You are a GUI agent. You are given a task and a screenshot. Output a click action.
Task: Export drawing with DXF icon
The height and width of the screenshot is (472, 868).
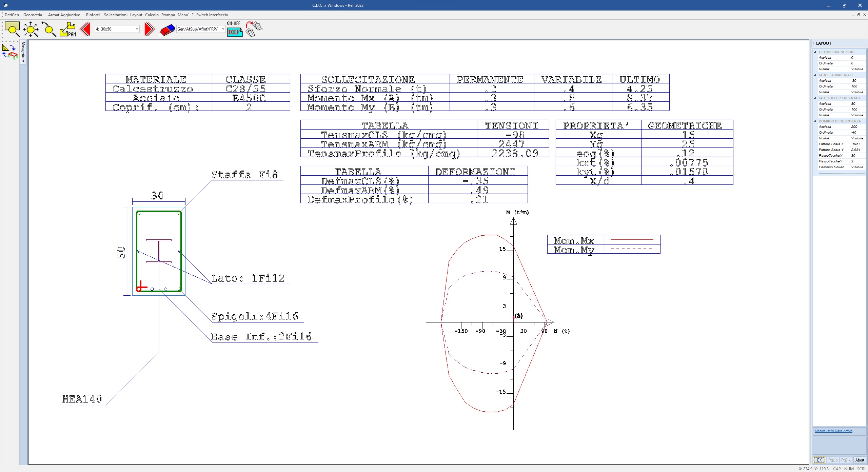[x=235, y=29]
